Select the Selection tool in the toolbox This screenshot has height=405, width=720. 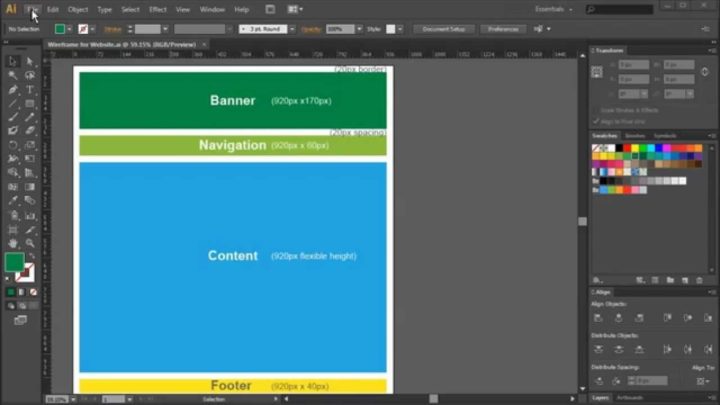coord(12,61)
